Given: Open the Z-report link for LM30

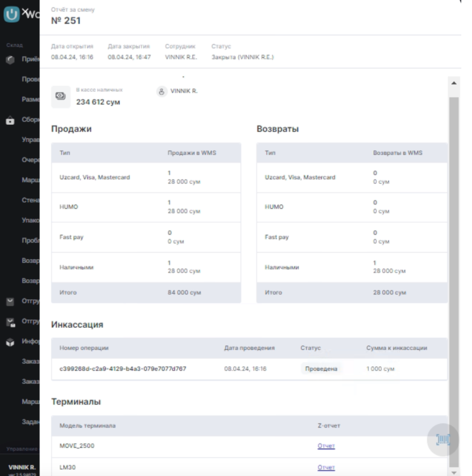Looking at the screenshot, I should click(x=326, y=467).
